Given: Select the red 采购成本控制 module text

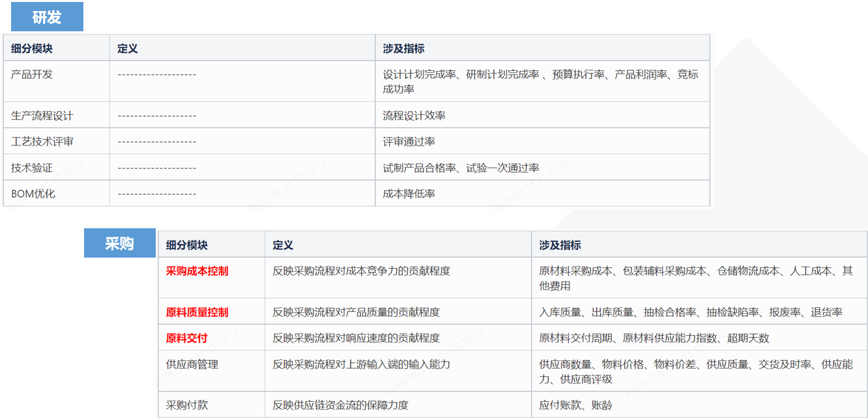Looking at the screenshot, I should [x=197, y=271].
